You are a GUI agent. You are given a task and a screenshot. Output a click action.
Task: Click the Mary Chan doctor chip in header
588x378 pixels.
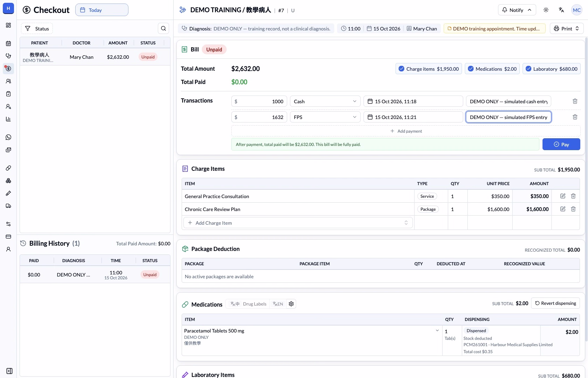tap(422, 28)
